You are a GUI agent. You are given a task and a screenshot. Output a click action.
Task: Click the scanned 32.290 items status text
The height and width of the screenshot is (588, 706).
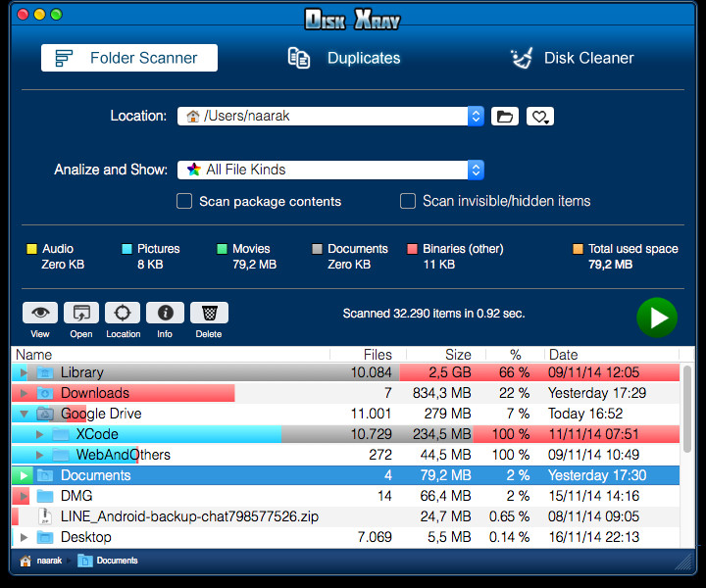click(433, 314)
